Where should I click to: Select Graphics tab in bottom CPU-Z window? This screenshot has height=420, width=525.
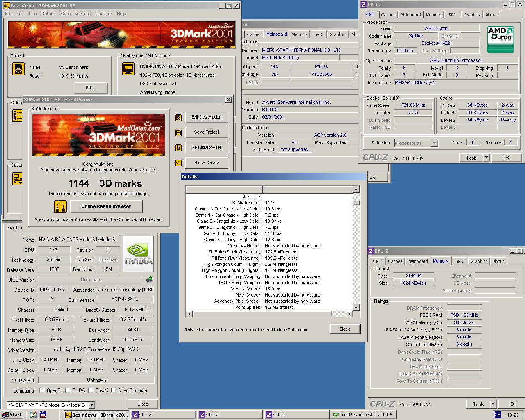click(x=479, y=261)
